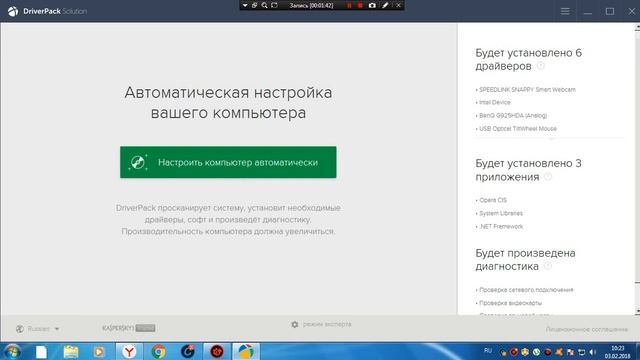Viewport: 640px width, 360px height.
Task: Open Yandex Browser from taskbar
Action: coord(129,351)
